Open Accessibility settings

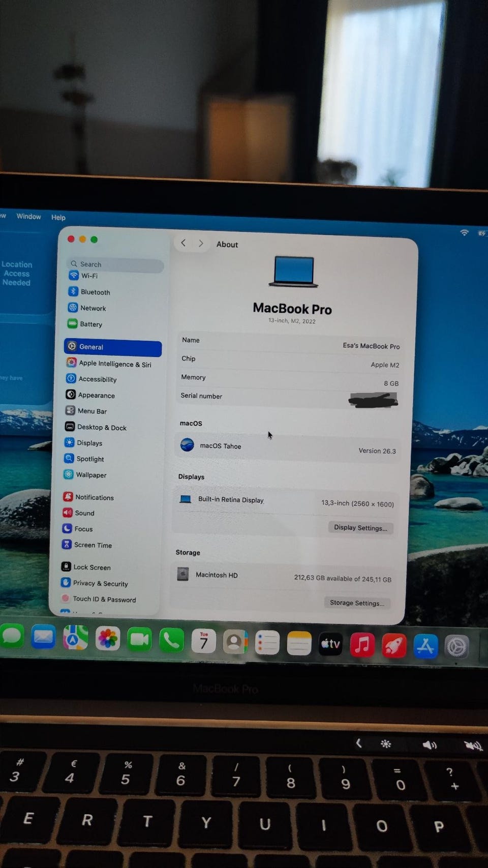[91, 379]
